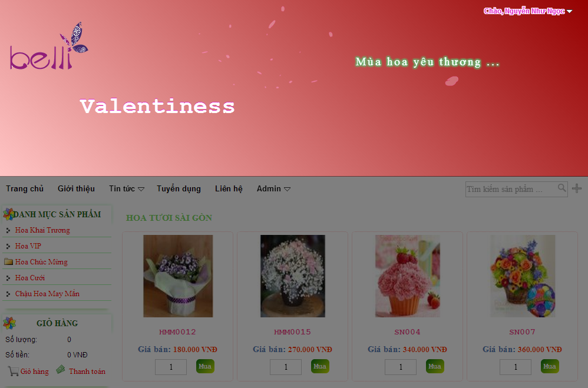The image size is (588, 388).
Task: Open the Chào, Nguyễn Như Ngọc user dropdown
Action: tap(528, 11)
